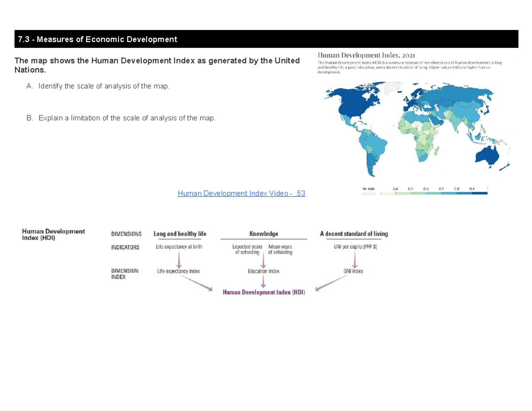Click the "A decent standard of living" heading
532x411 pixels.
(353, 234)
